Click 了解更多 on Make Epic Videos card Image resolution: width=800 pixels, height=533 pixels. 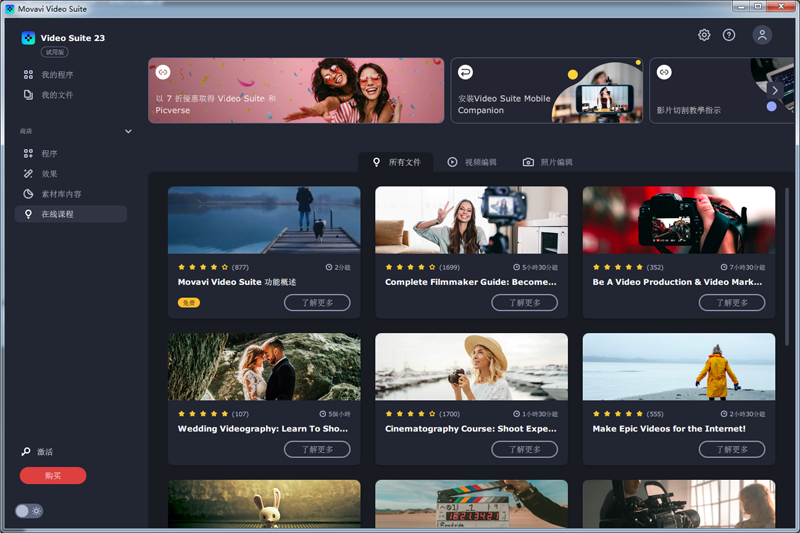click(x=732, y=449)
